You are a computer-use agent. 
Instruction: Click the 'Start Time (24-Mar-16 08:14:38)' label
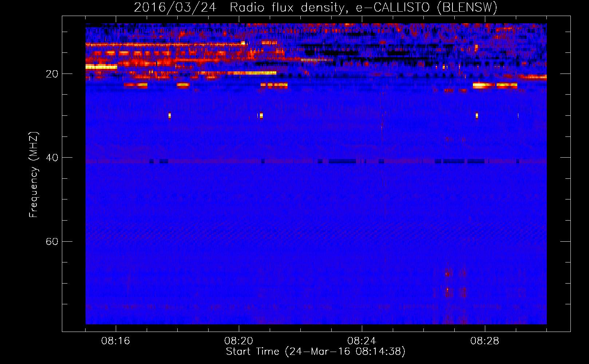click(316, 352)
